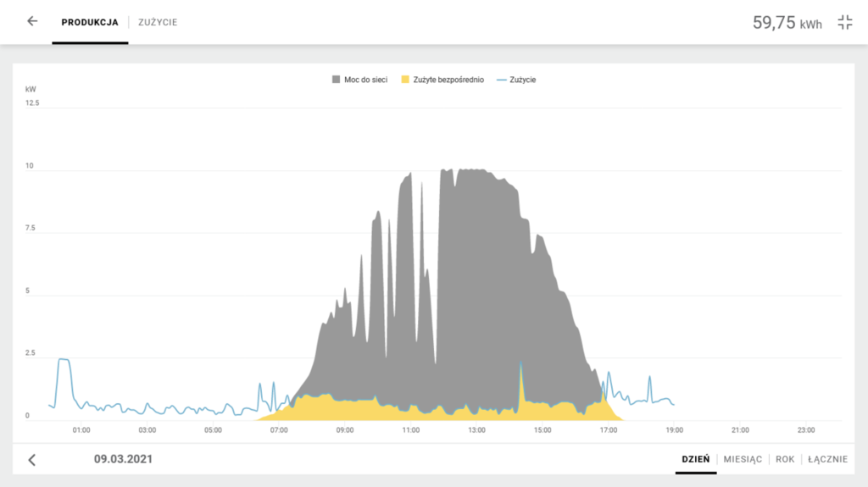Click the blue consumption spike after midnight

point(63,361)
